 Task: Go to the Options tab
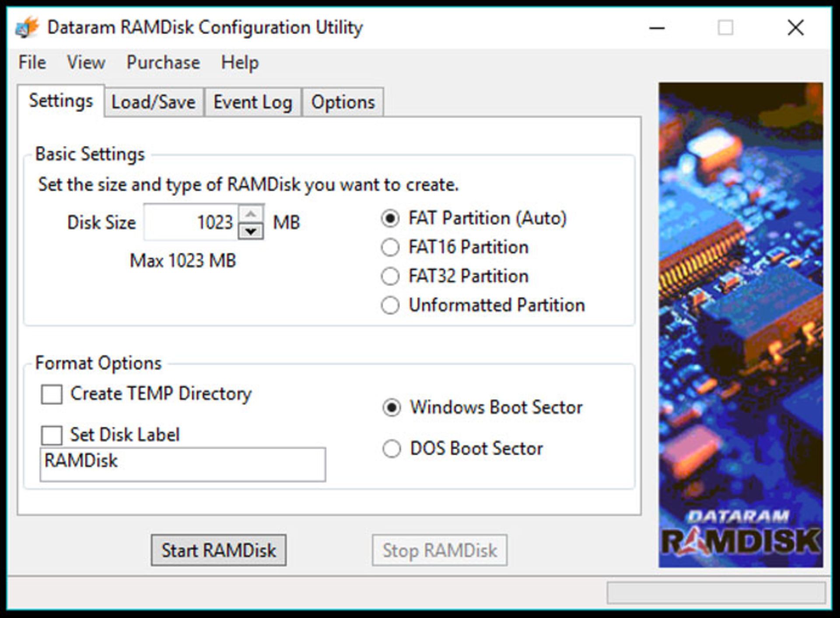[343, 102]
